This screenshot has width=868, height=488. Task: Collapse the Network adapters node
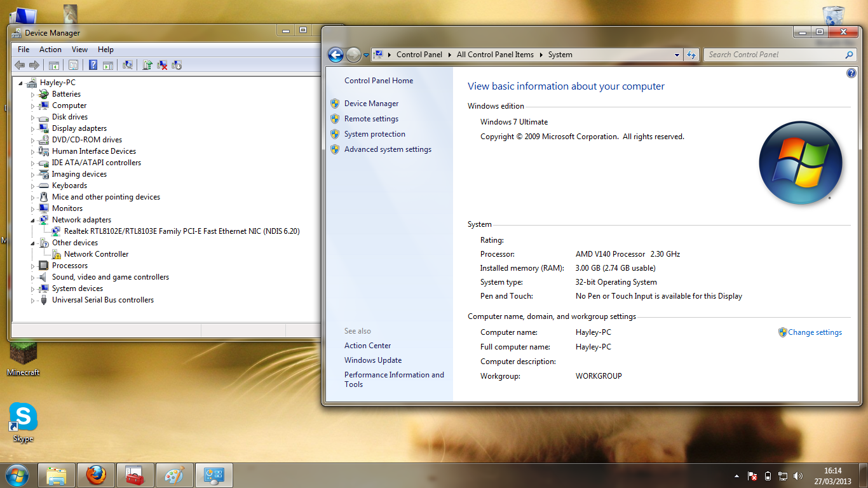click(33, 220)
